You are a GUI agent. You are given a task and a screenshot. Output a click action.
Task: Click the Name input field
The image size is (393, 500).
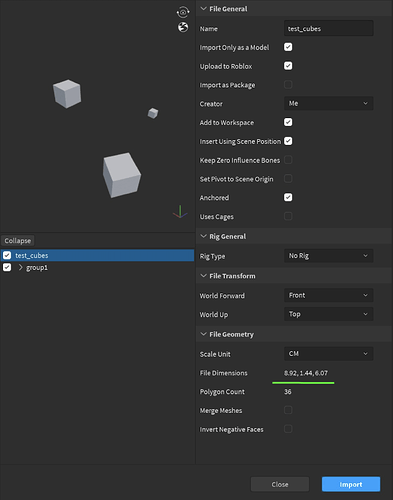(328, 28)
